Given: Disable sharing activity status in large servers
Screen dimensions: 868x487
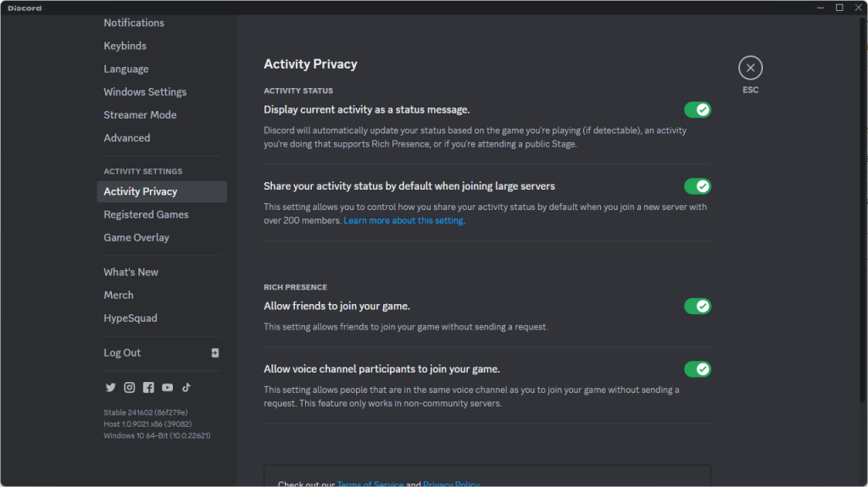Looking at the screenshot, I should click(698, 186).
